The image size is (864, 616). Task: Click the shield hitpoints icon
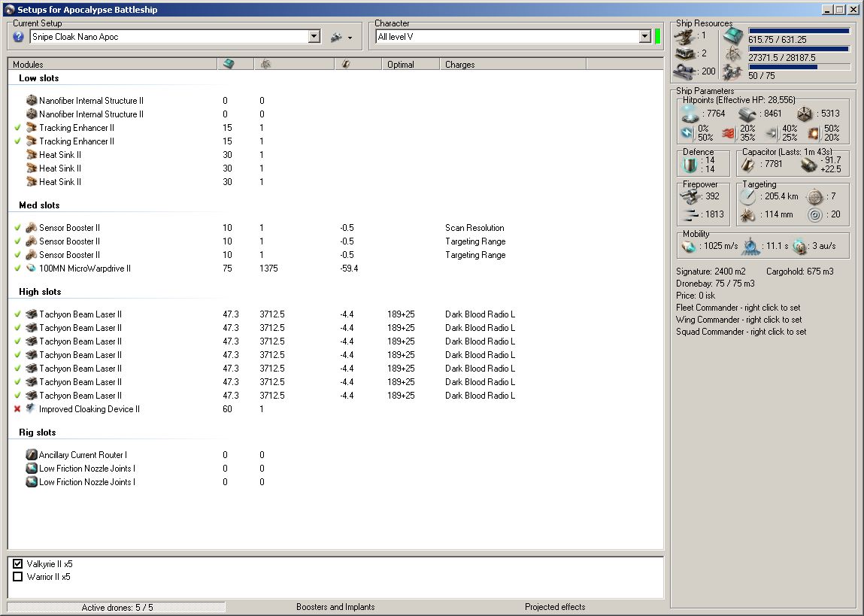tap(690, 114)
